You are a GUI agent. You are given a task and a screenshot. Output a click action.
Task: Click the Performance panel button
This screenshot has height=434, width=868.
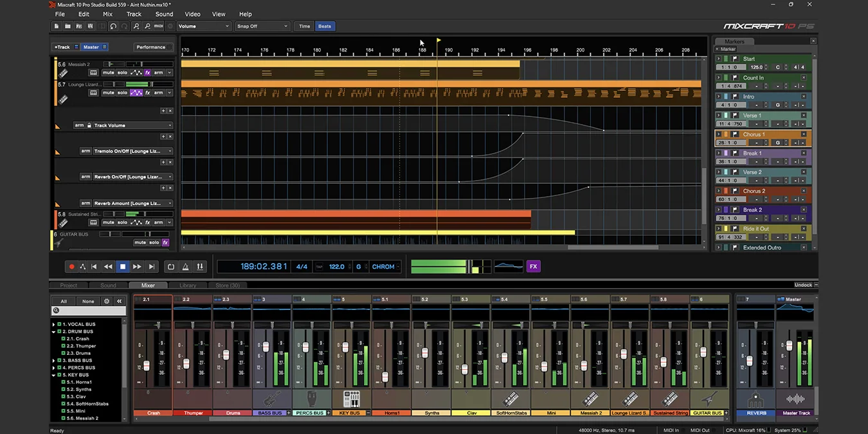pos(152,46)
